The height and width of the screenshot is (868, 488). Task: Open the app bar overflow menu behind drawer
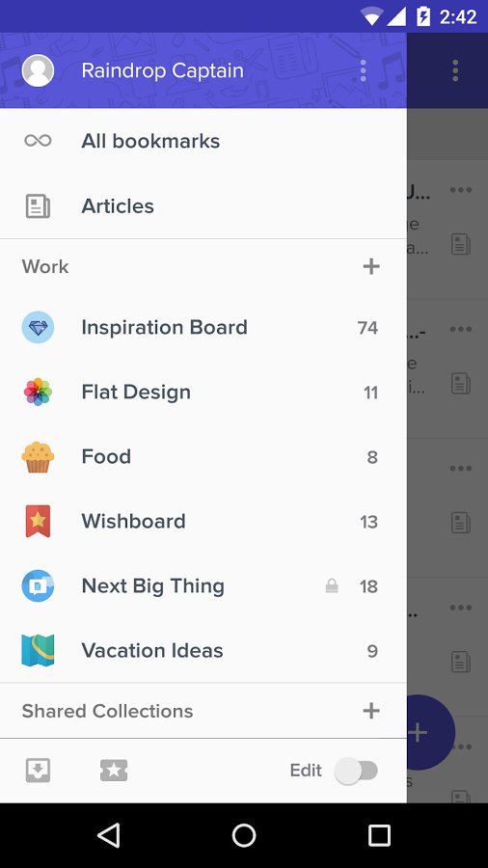455,70
